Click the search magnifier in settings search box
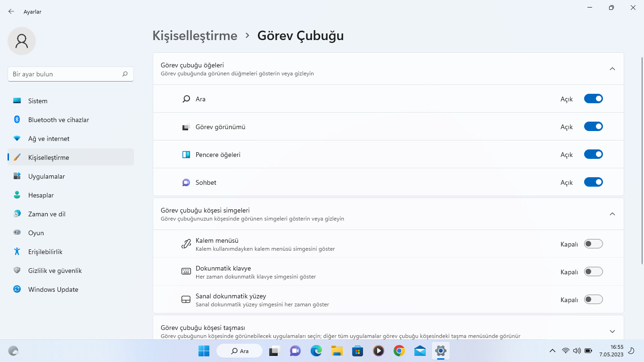Viewport: 644px width, 362px height. 125,74
